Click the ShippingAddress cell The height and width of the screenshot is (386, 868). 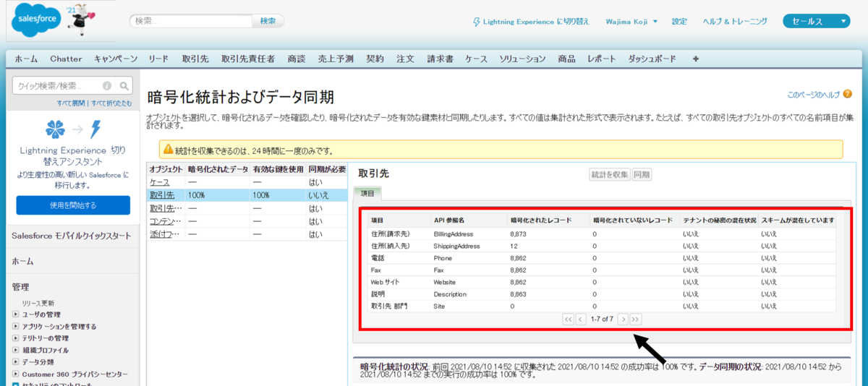456,246
